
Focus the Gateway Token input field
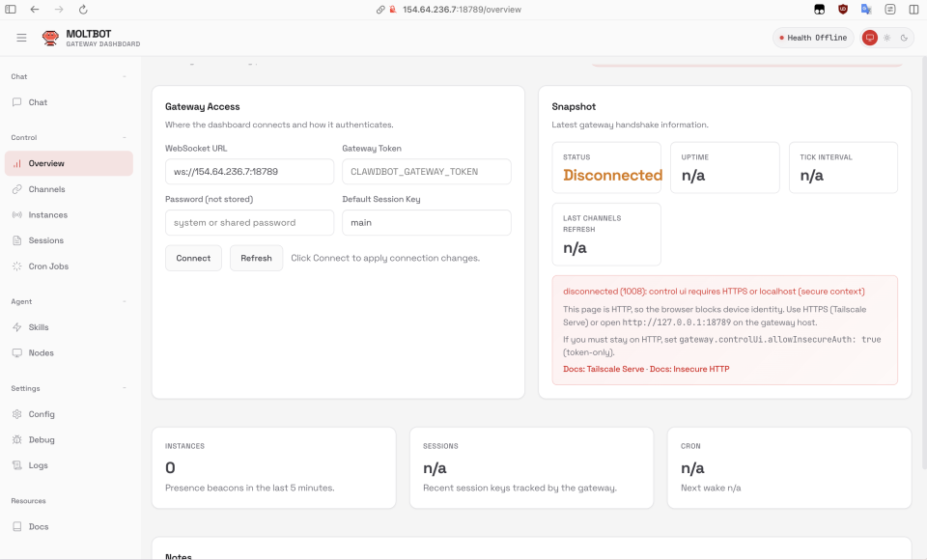(426, 172)
